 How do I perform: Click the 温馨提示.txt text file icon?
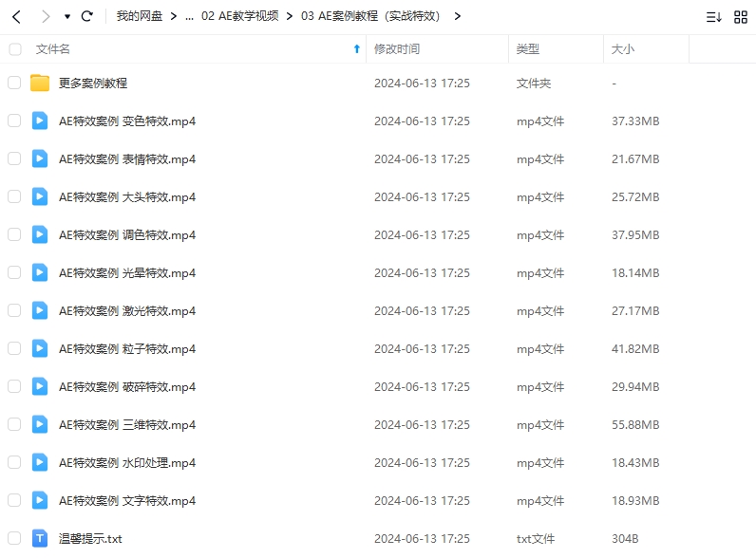coord(40,538)
